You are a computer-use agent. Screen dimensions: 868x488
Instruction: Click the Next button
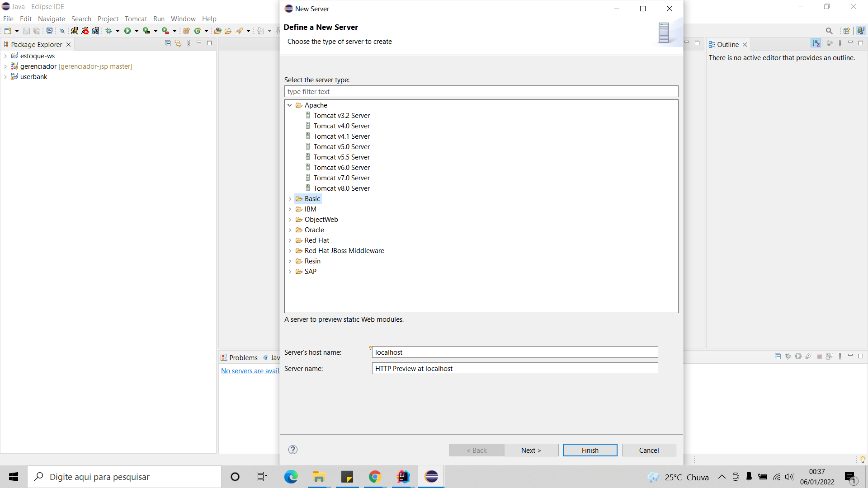pos(531,450)
